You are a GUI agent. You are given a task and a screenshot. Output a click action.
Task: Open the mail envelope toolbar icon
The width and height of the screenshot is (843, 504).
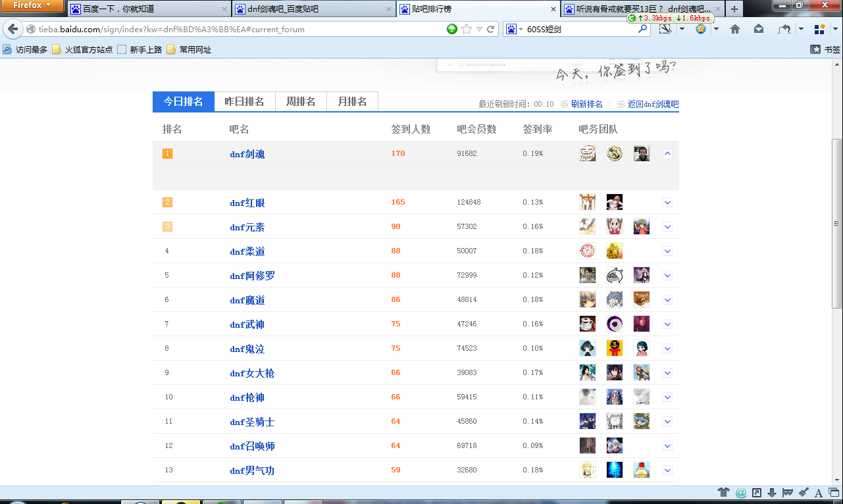click(x=759, y=29)
